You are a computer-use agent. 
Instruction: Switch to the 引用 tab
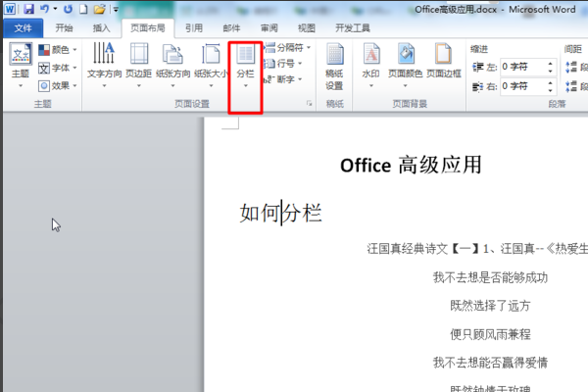(194, 28)
